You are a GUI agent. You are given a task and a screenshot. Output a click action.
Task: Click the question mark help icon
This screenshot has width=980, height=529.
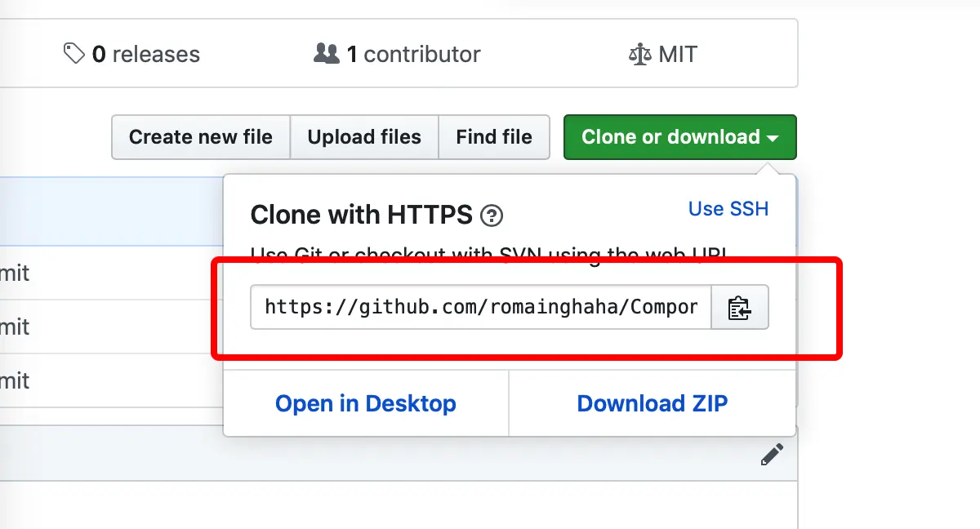pyautogui.click(x=492, y=216)
